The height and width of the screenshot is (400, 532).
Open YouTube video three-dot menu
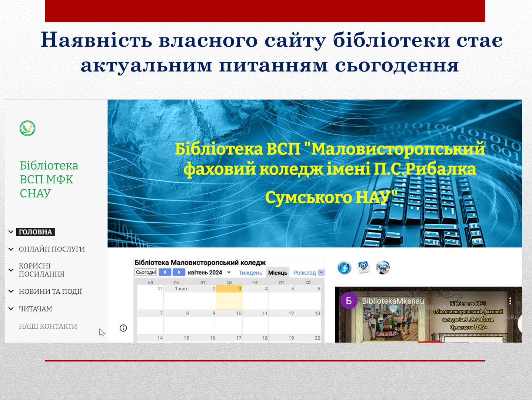pos(510,301)
